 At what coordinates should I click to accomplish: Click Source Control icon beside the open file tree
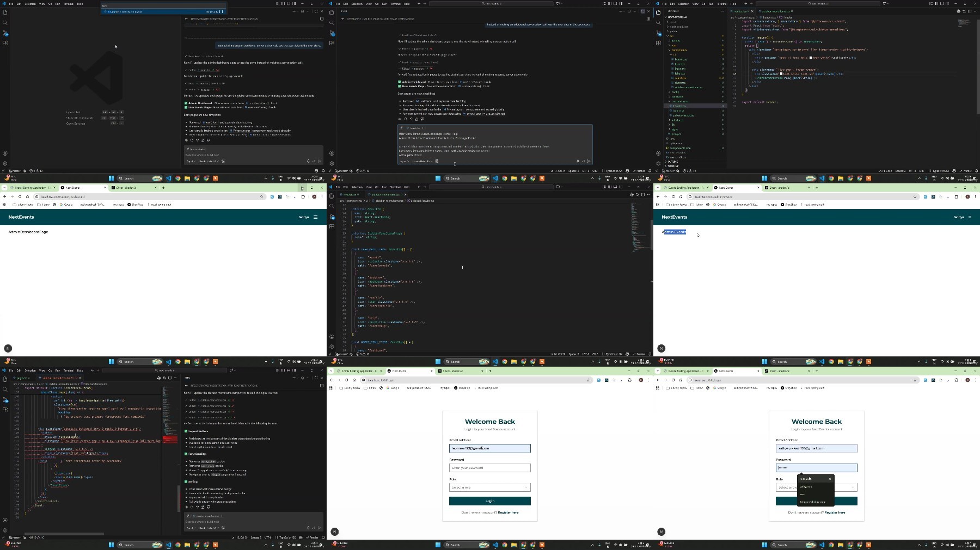point(658,33)
